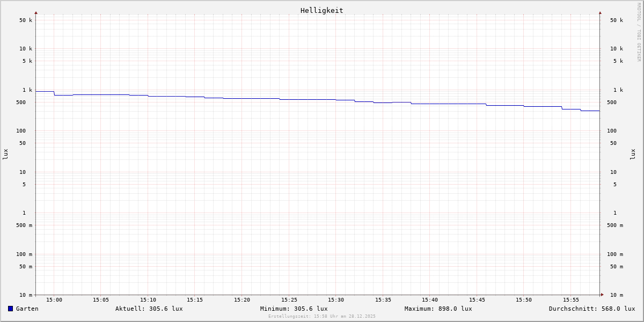This screenshot has width=644, height=322.
Task: Click the right y-axis lux label
Action: 633,154
